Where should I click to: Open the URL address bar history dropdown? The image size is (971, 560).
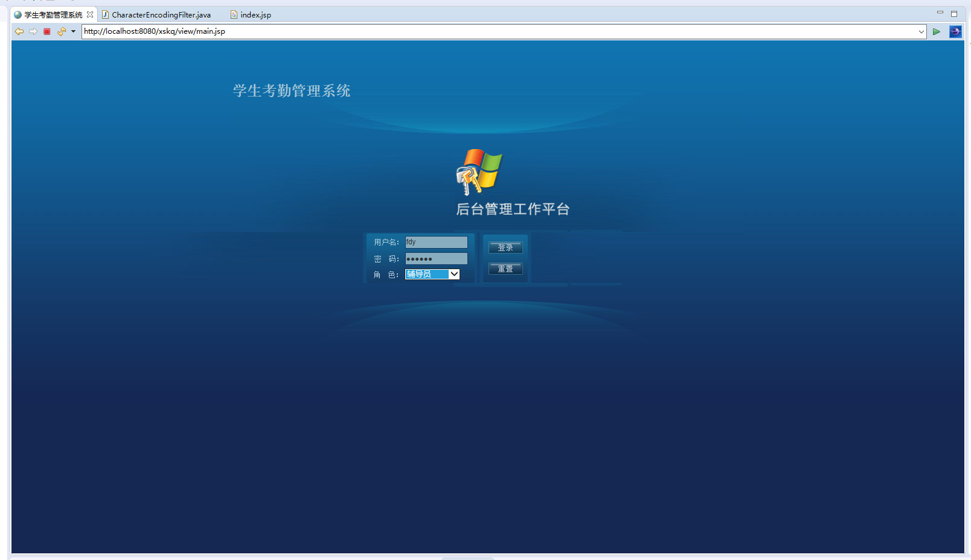[921, 31]
